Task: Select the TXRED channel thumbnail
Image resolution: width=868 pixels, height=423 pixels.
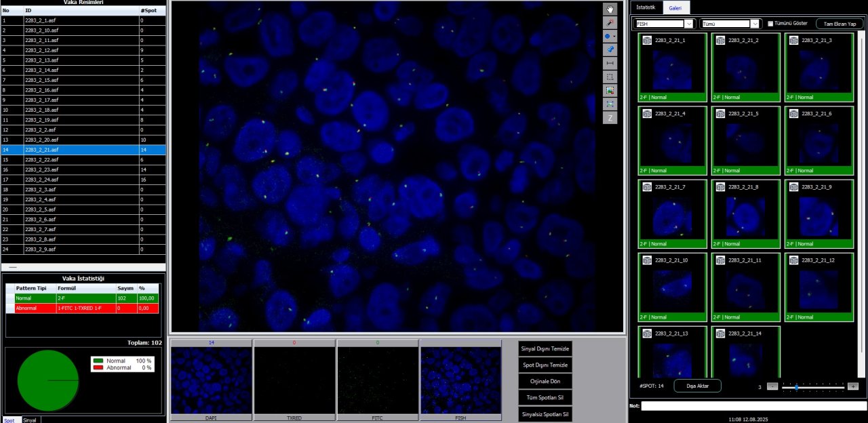Action: point(294,380)
